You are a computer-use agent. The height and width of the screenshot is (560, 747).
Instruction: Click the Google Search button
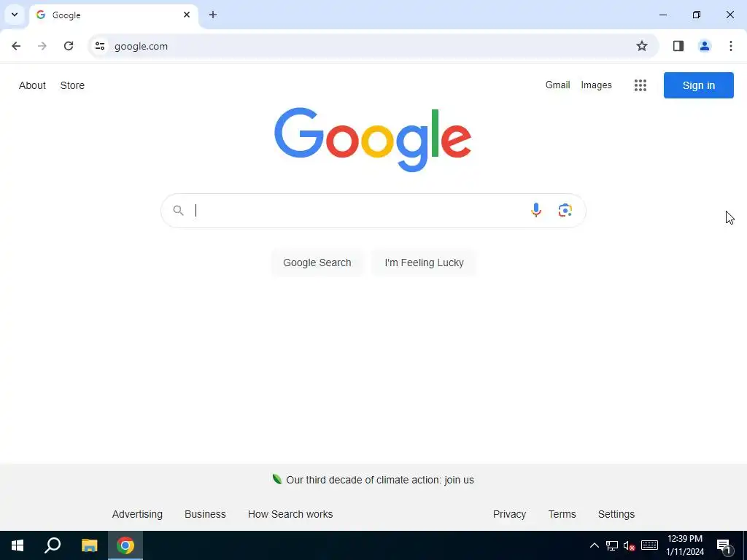(317, 262)
